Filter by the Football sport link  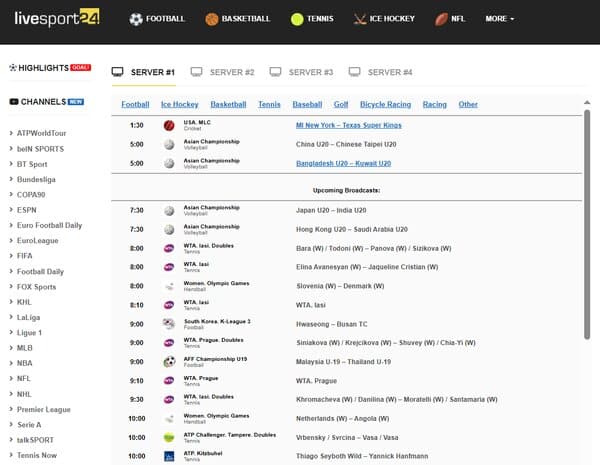tap(135, 104)
